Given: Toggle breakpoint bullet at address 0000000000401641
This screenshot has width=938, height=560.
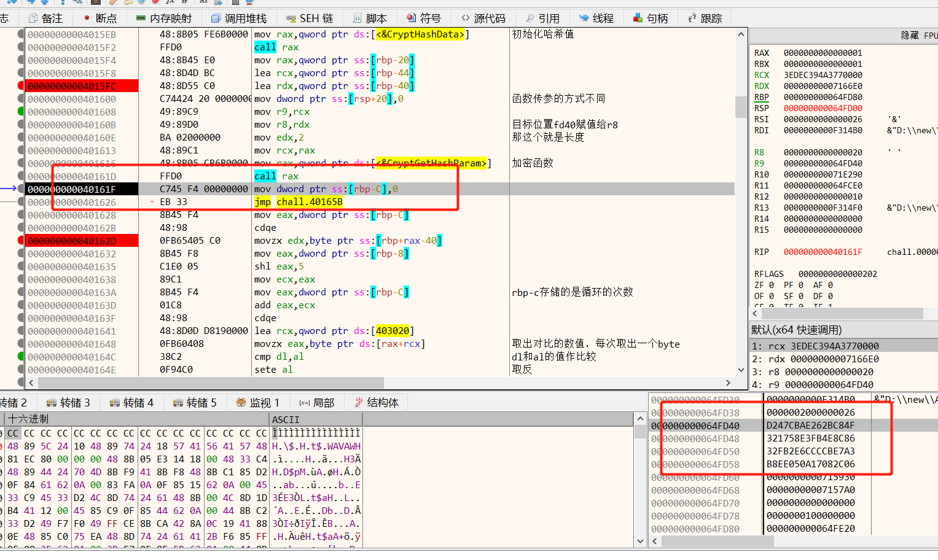Looking at the screenshot, I should point(21,331).
